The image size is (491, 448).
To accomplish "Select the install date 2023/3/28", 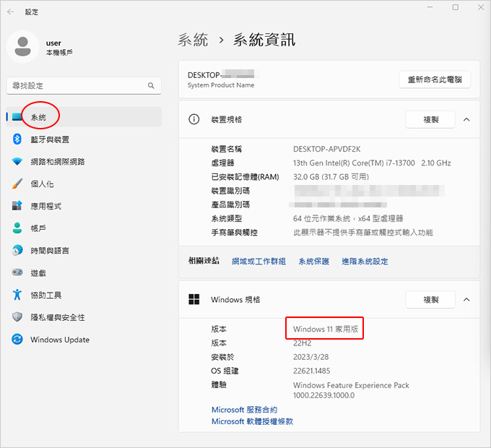I will coord(310,357).
